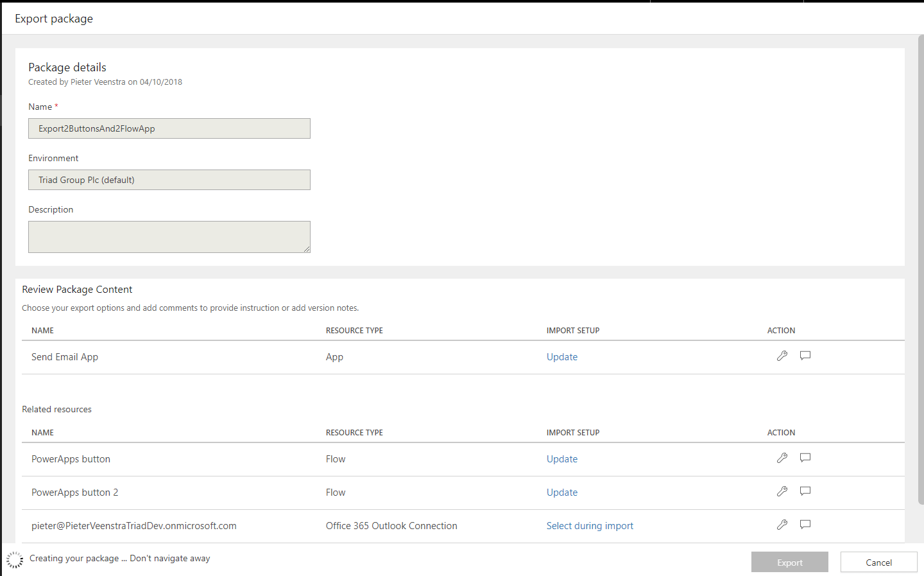Click Select during import link
Viewport: 924px width, 576px height.
590,526
